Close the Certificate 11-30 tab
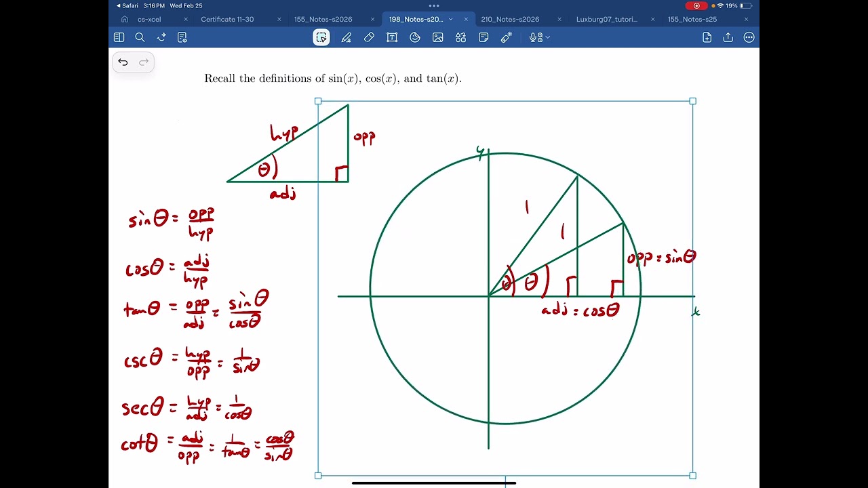The width and height of the screenshot is (868, 488). [x=279, y=19]
